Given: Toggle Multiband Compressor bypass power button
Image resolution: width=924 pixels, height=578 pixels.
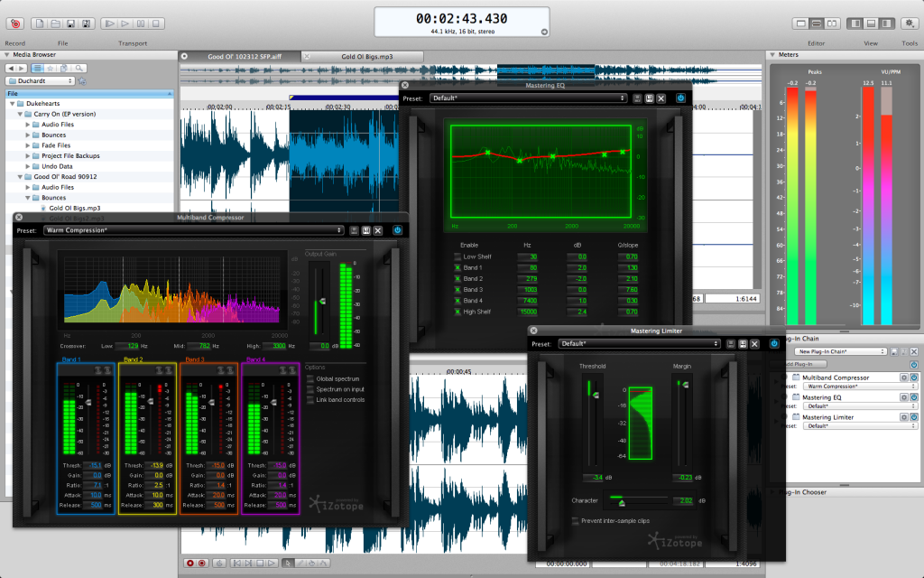Looking at the screenshot, I should [x=397, y=230].
